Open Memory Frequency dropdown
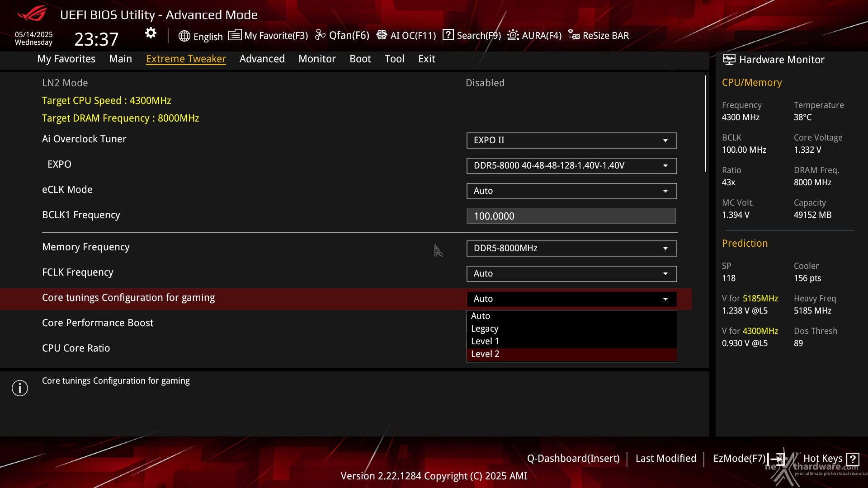The height and width of the screenshot is (488, 868). click(571, 249)
